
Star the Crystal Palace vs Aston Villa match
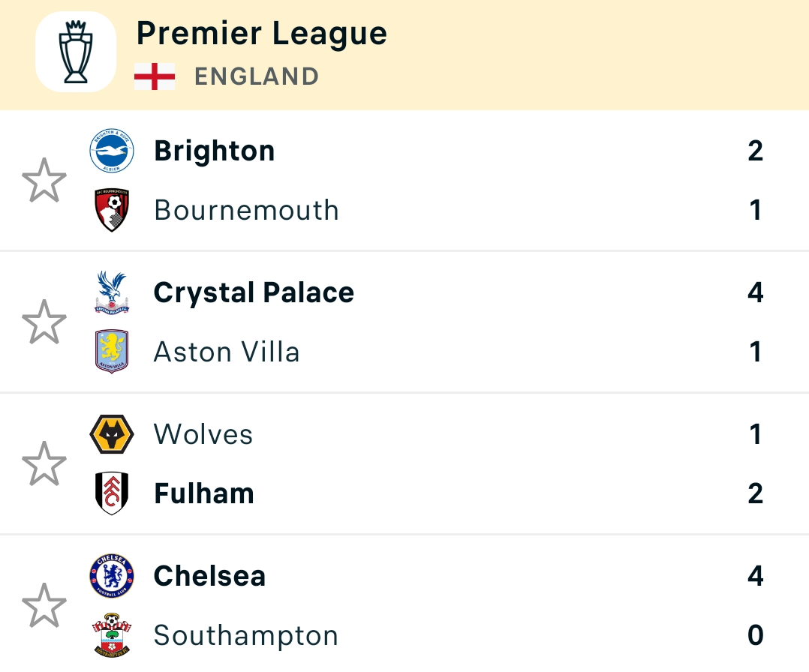[44, 322]
